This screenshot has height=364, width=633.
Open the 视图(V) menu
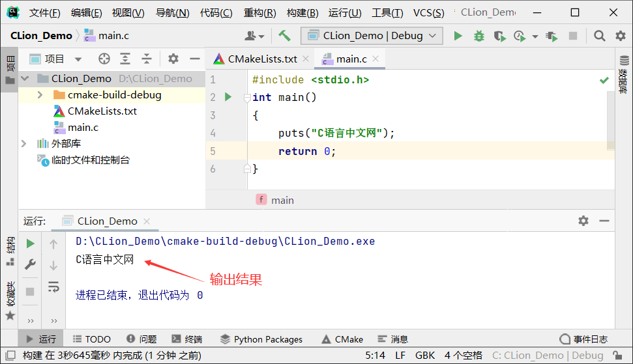point(128,13)
